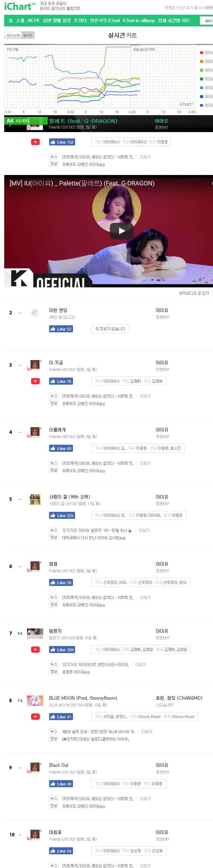
Task: Click the YouTube icon for BLUE MOON
Action: 35,717
